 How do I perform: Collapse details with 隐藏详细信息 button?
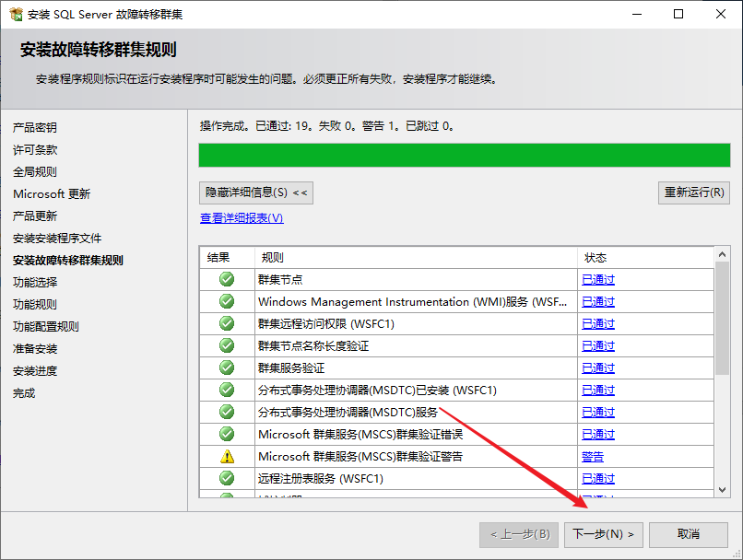[257, 192]
